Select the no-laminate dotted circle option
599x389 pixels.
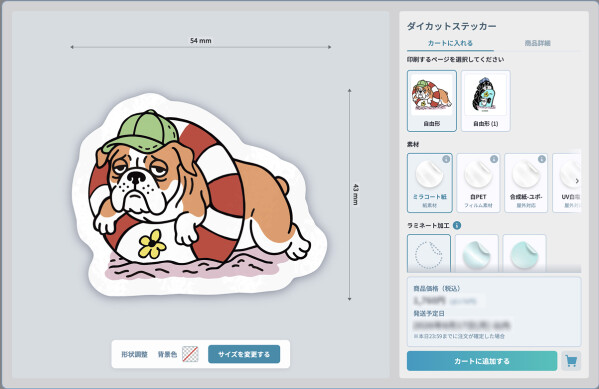coord(429,253)
